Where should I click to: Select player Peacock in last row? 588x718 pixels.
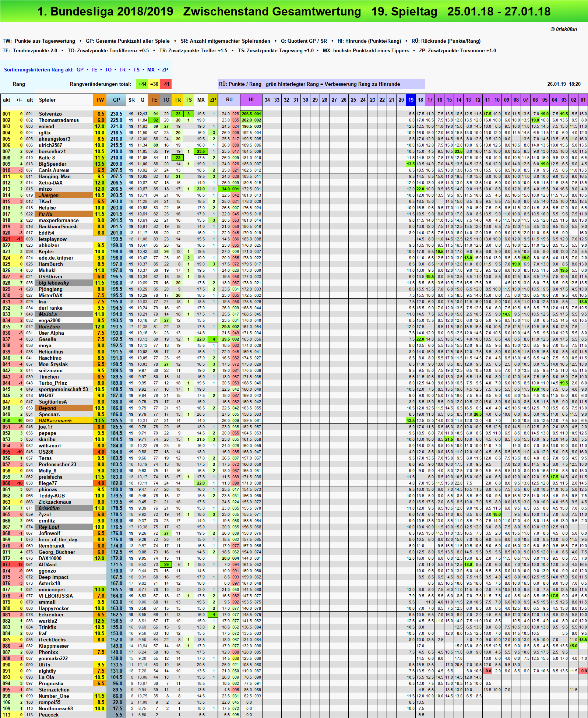click(x=49, y=715)
